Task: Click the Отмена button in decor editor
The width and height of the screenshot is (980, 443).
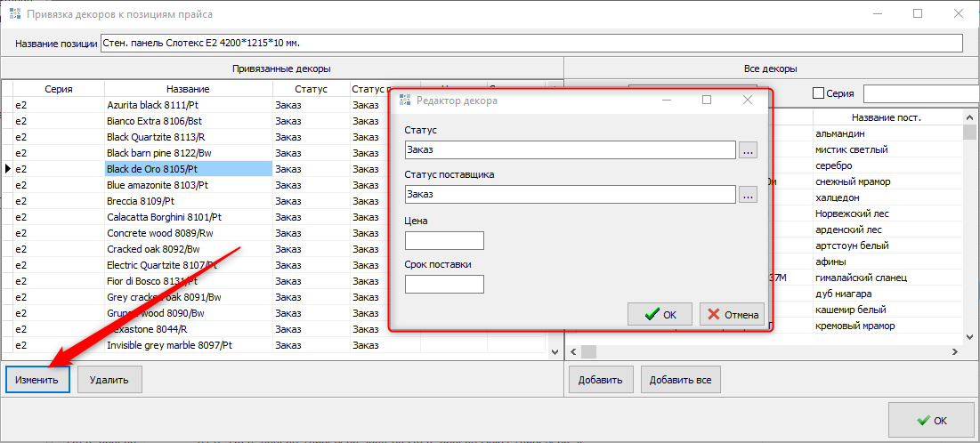Action: [733, 314]
